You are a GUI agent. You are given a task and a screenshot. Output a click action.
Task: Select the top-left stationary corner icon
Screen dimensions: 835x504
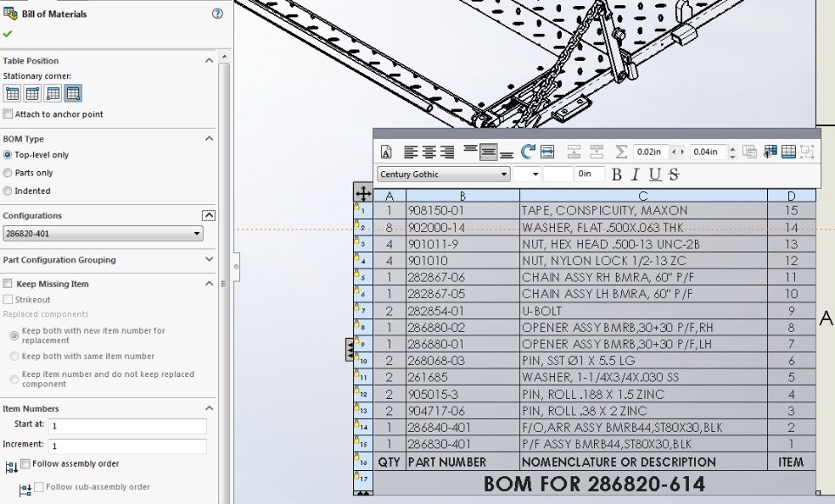coord(11,94)
